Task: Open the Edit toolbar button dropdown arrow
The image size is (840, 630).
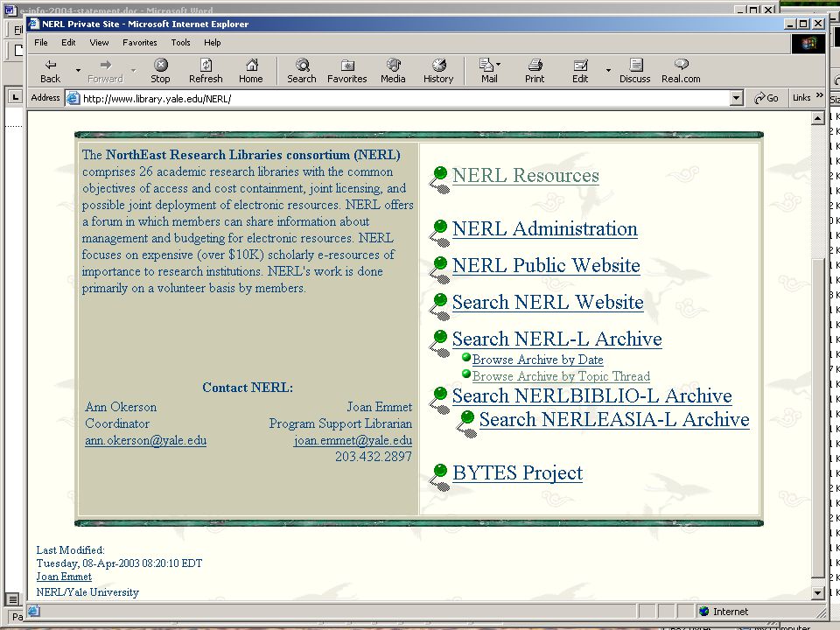Action: [608, 71]
